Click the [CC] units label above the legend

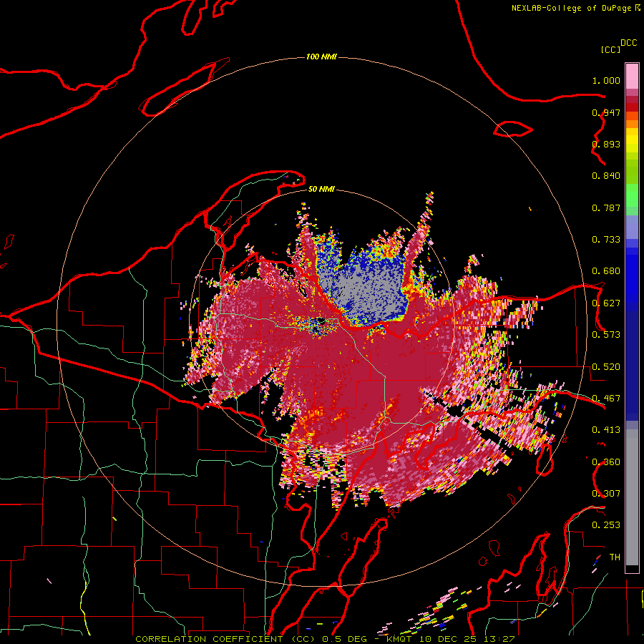610,49
